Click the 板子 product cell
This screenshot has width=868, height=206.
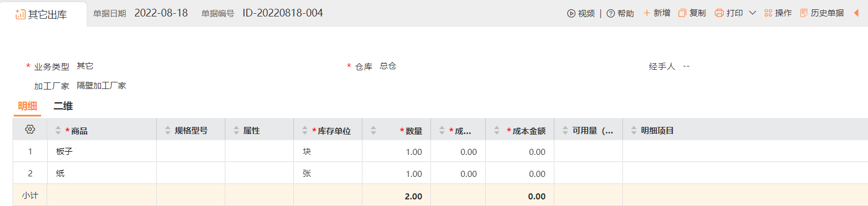102,151
